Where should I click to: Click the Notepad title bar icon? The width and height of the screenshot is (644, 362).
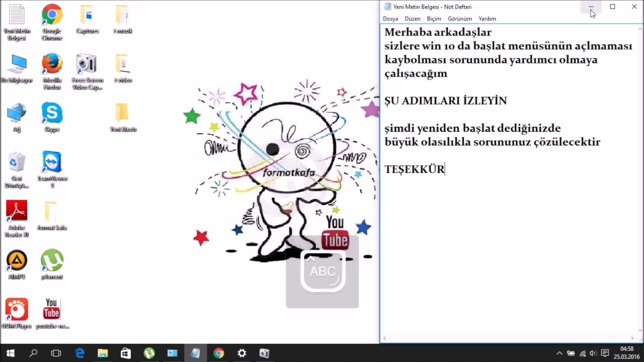(387, 7)
